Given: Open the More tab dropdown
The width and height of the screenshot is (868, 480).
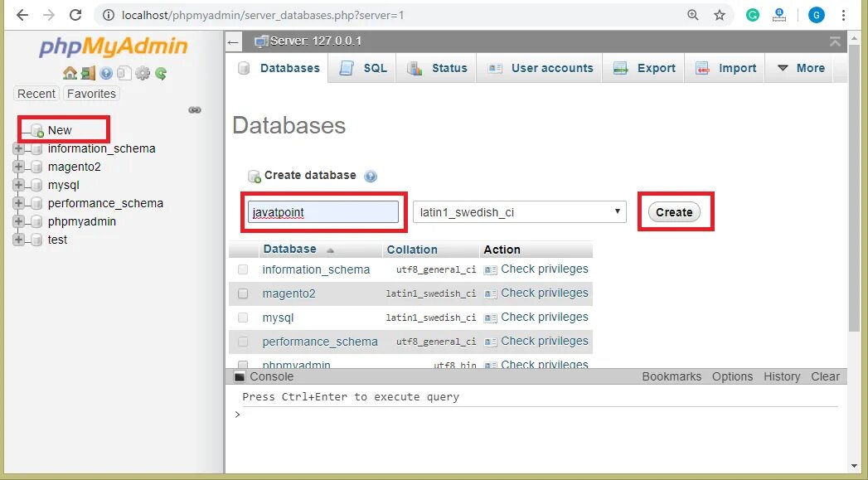Looking at the screenshot, I should click(801, 68).
